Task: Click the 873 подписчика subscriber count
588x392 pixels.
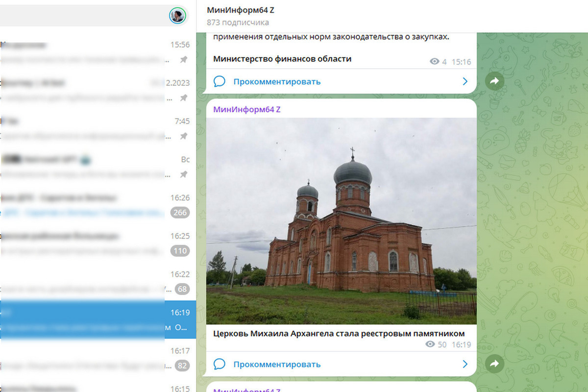Action: (238, 23)
